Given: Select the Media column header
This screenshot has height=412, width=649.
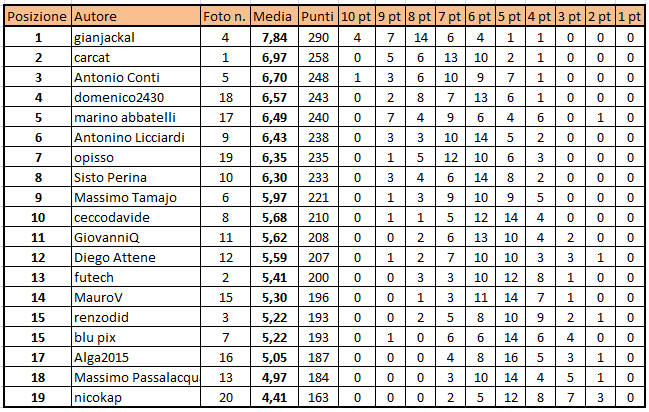Looking at the screenshot, I should tap(272, 18).
